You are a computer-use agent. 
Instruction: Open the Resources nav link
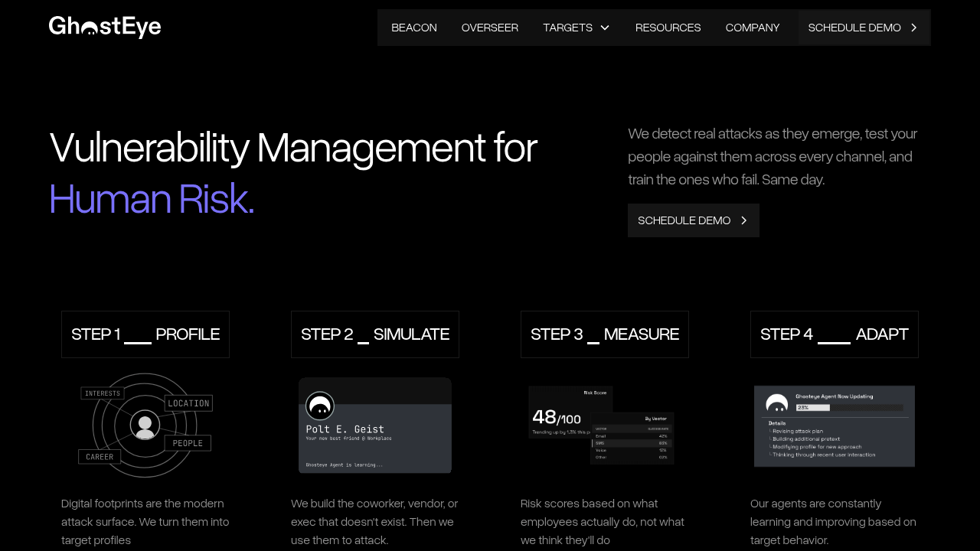pos(668,28)
